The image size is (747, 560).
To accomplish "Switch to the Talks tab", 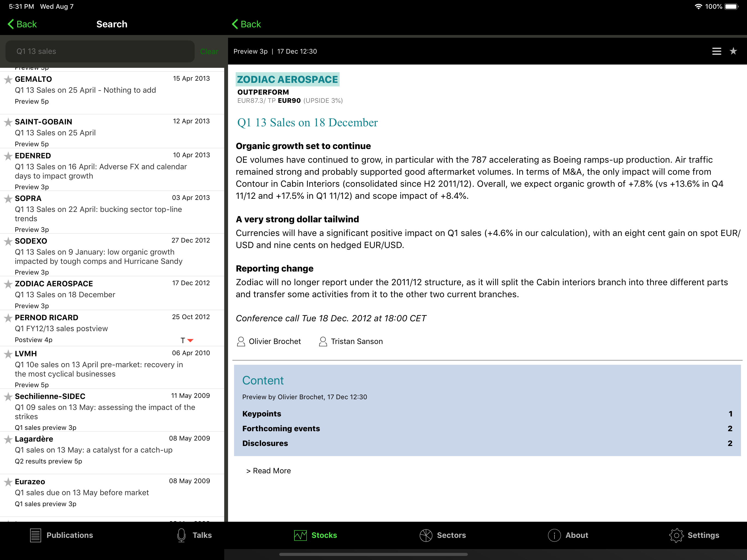I will coord(194,535).
